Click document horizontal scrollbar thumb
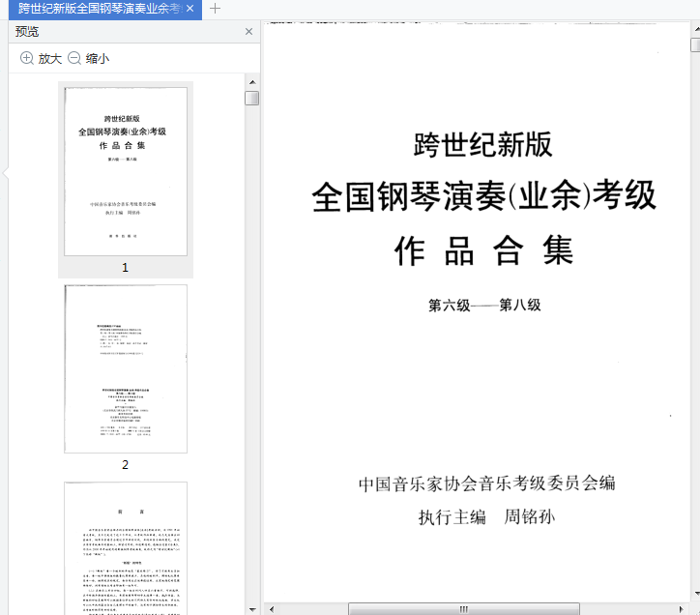The width and height of the screenshot is (700, 615). tap(464, 609)
